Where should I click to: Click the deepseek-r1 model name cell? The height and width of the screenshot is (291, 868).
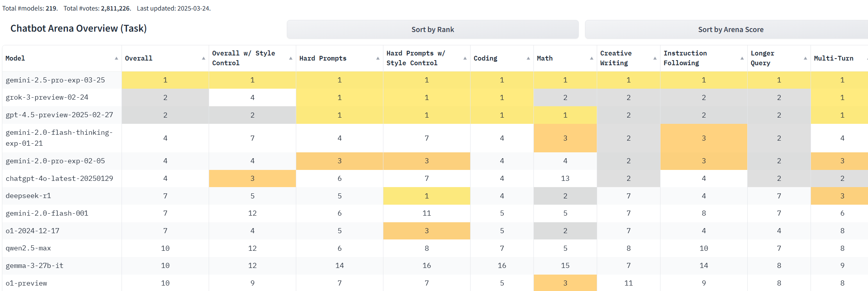(x=28, y=196)
